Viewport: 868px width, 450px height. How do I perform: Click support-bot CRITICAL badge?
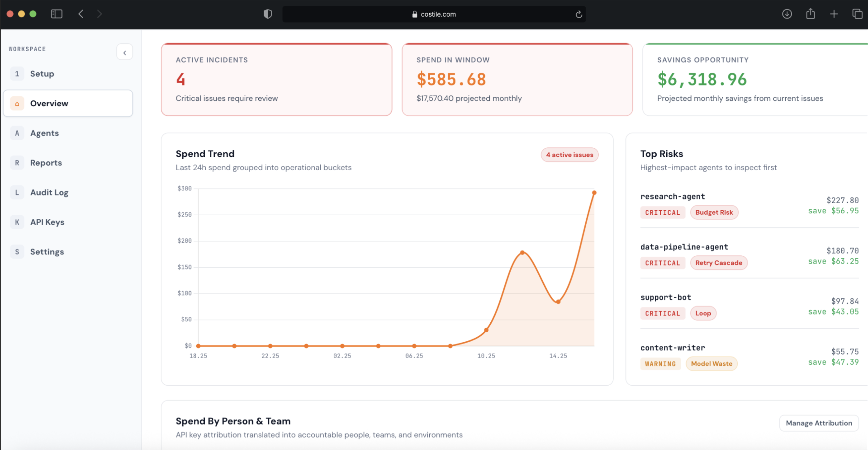pos(663,314)
